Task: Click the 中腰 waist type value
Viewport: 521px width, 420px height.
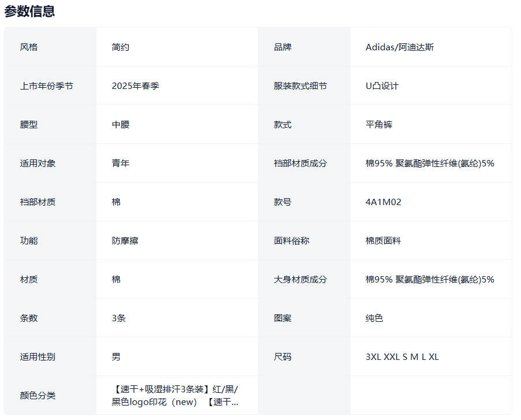Action: [x=121, y=125]
